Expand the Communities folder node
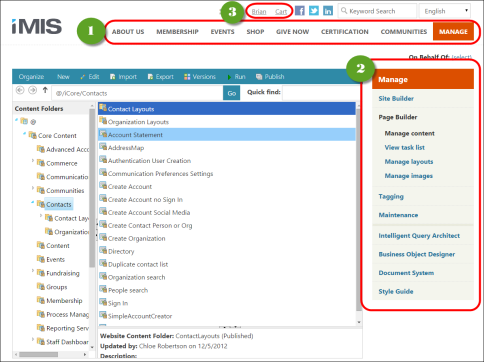 pos(33,188)
